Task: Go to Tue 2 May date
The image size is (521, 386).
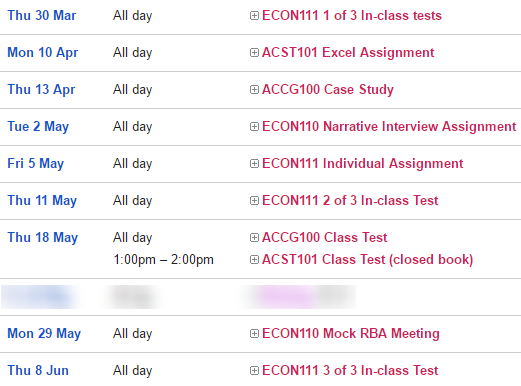Action: pos(38,127)
